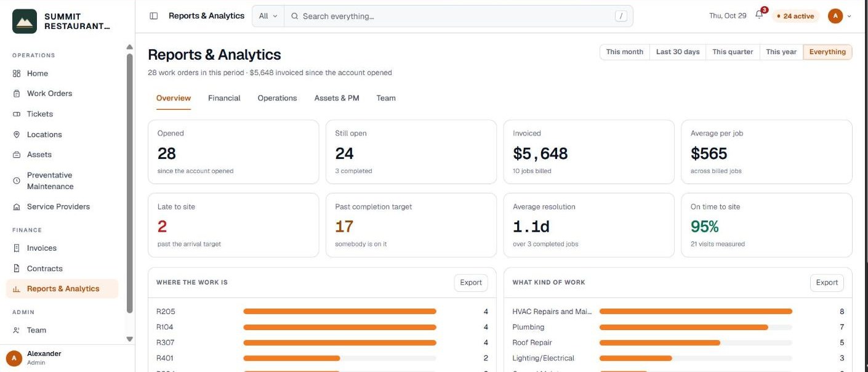
Task: Open Tickets page
Action: [x=62, y=114]
